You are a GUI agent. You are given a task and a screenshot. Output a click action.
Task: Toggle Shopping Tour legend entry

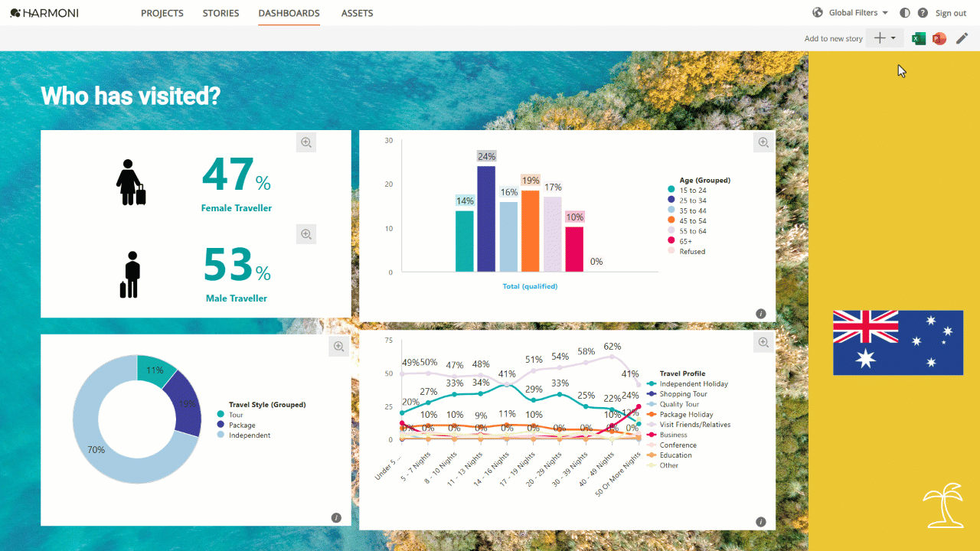tap(678, 394)
